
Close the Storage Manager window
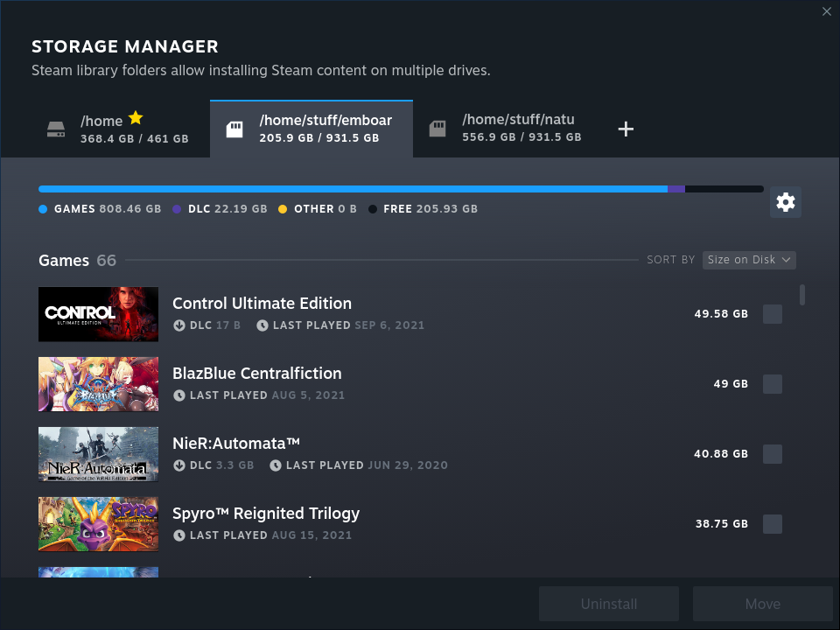[x=827, y=11]
